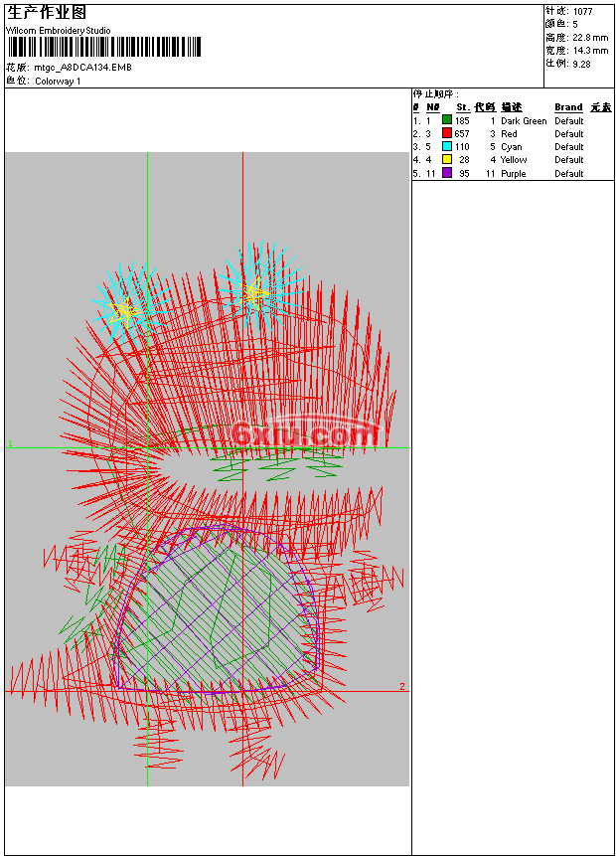Image resolution: width=616 pixels, height=856 pixels.
Task: Click the barcode under the Wilcom title
Action: coord(104,47)
